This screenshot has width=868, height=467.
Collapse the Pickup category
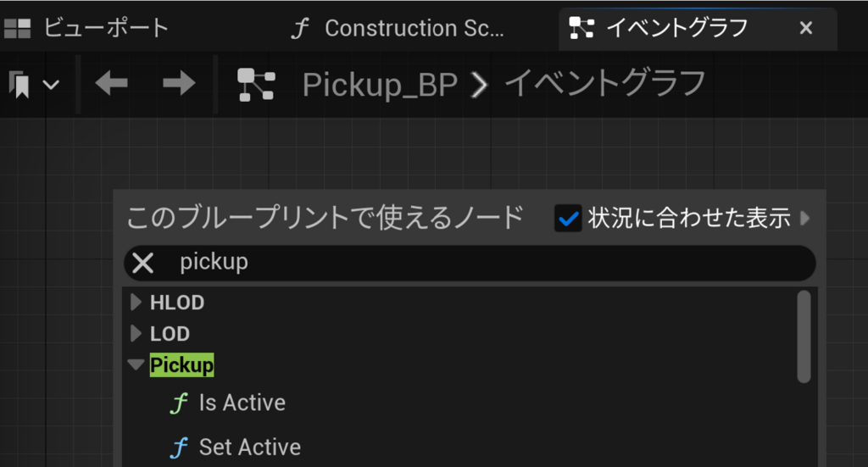click(x=136, y=364)
